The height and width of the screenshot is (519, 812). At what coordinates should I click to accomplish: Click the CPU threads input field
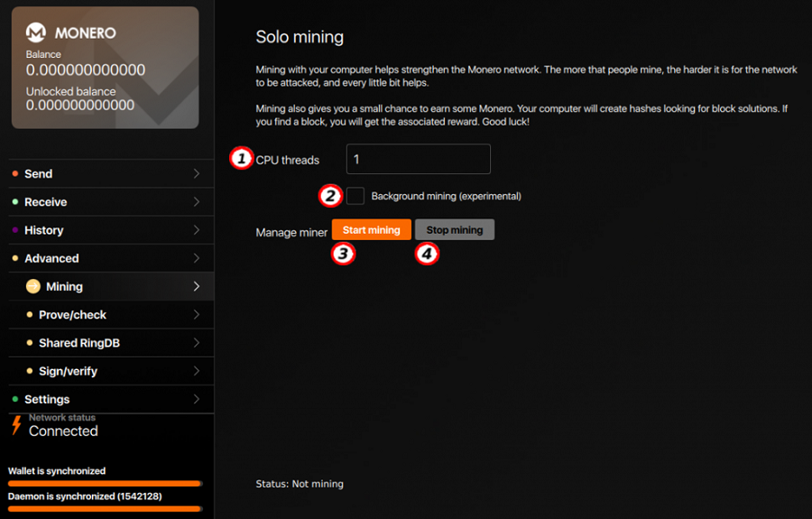[419, 159]
